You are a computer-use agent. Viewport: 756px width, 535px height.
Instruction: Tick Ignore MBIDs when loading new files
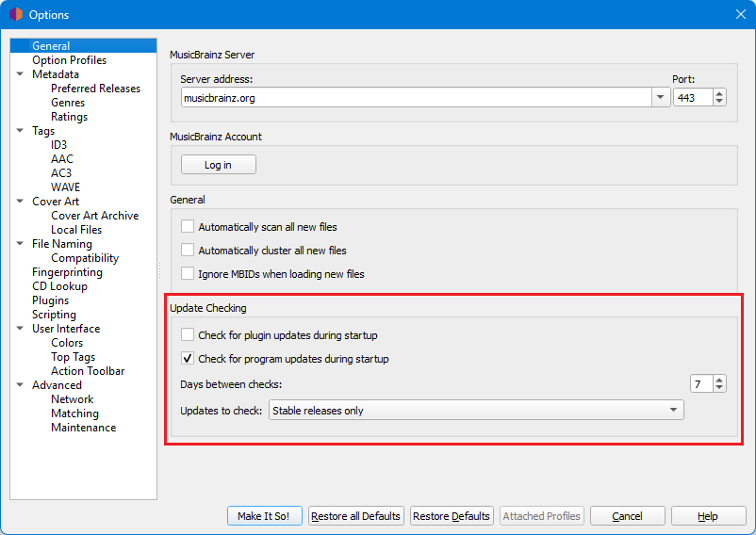pos(188,274)
